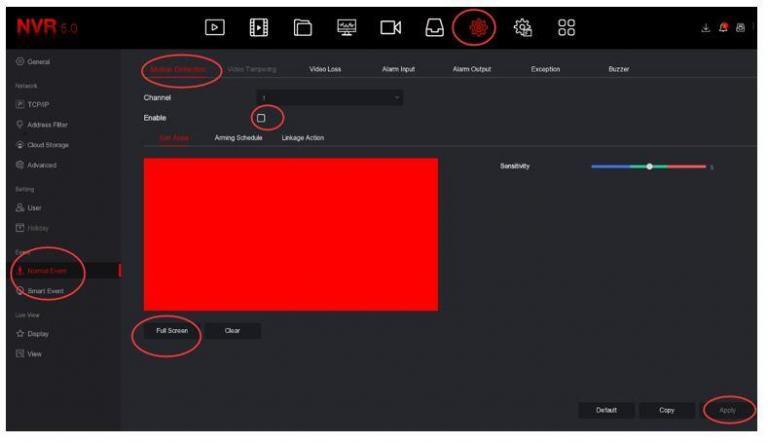Switch to Alarm Input tab
The height and width of the screenshot is (443, 768).
pyautogui.click(x=398, y=69)
